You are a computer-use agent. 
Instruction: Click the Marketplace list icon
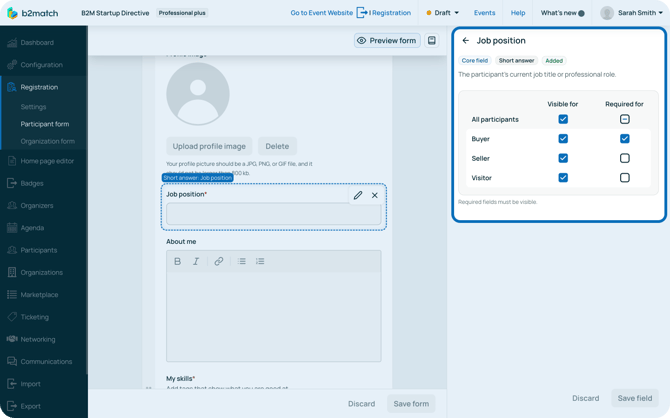tap(12, 294)
